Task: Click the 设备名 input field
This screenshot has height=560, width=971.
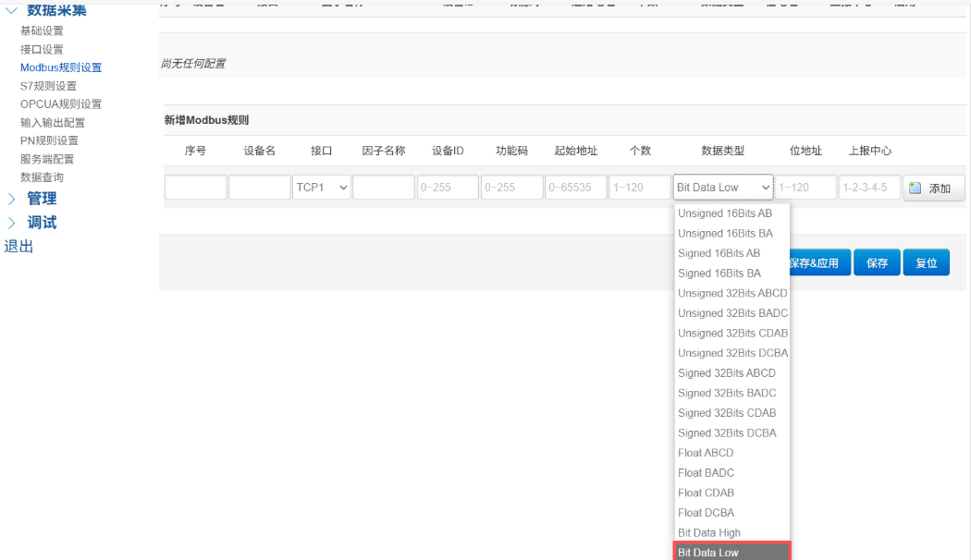Action: (259, 187)
